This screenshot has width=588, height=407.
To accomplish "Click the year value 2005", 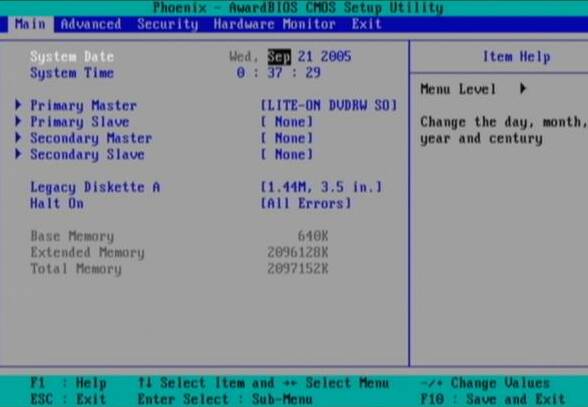I will (336, 57).
